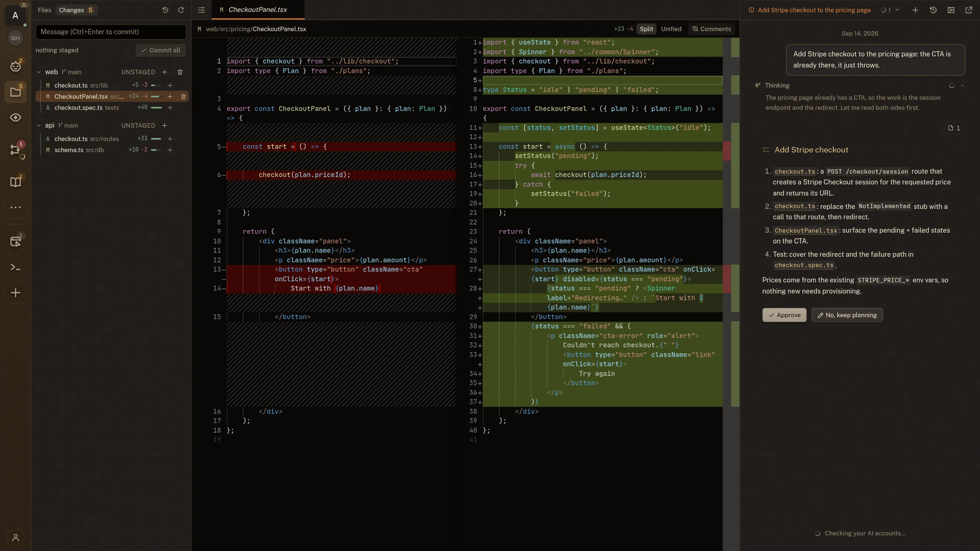This screenshot has width=980, height=551.
Task: Click the checkout.spec.ts code reference in plan
Action: (804, 265)
